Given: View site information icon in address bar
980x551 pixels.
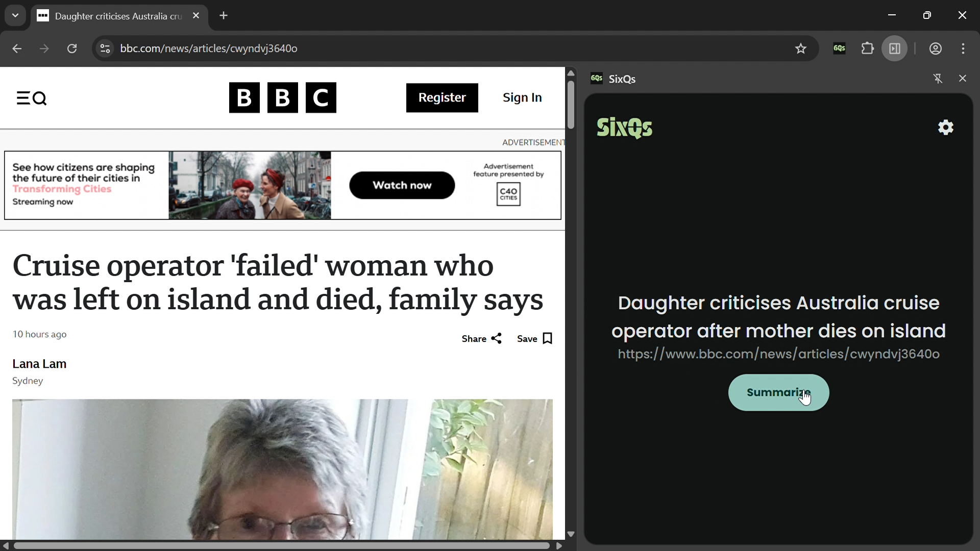Looking at the screenshot, I should pos(105,49).
